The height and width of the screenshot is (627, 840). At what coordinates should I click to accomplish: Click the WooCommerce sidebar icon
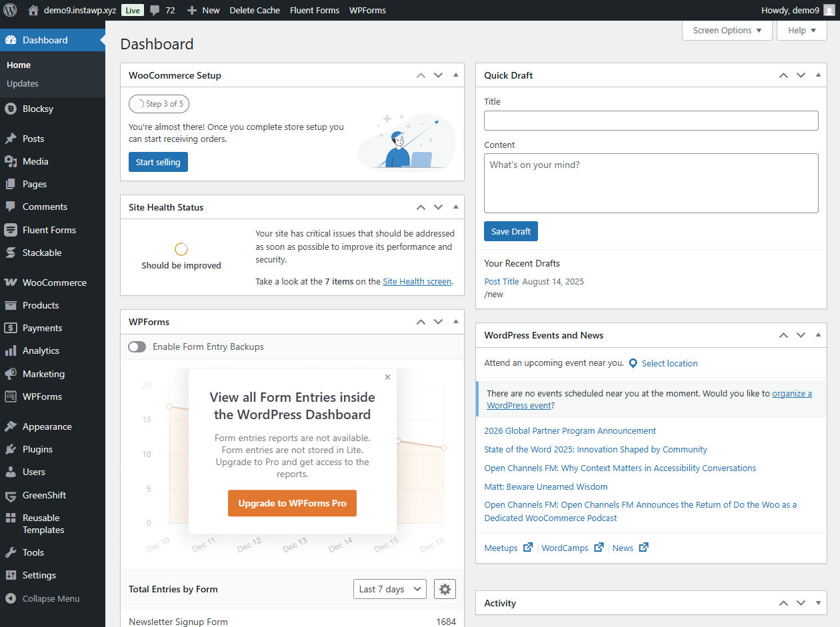tap(11, 283)
